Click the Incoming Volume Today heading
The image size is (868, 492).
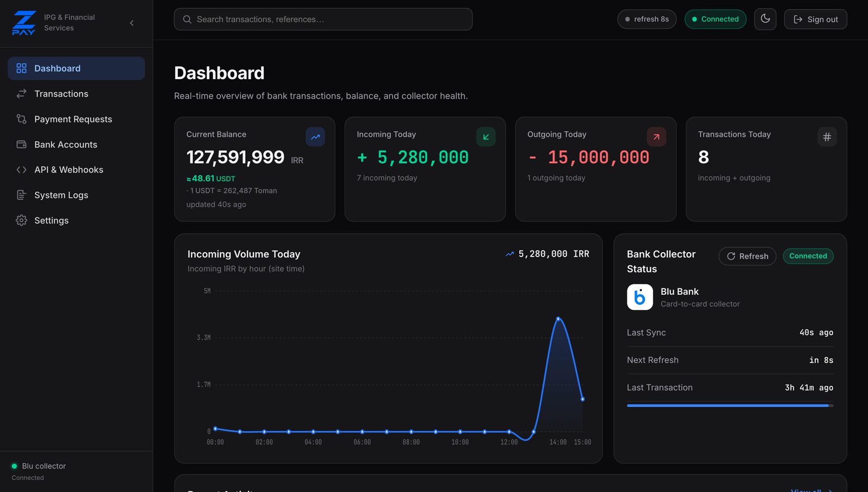pos(244,254)
